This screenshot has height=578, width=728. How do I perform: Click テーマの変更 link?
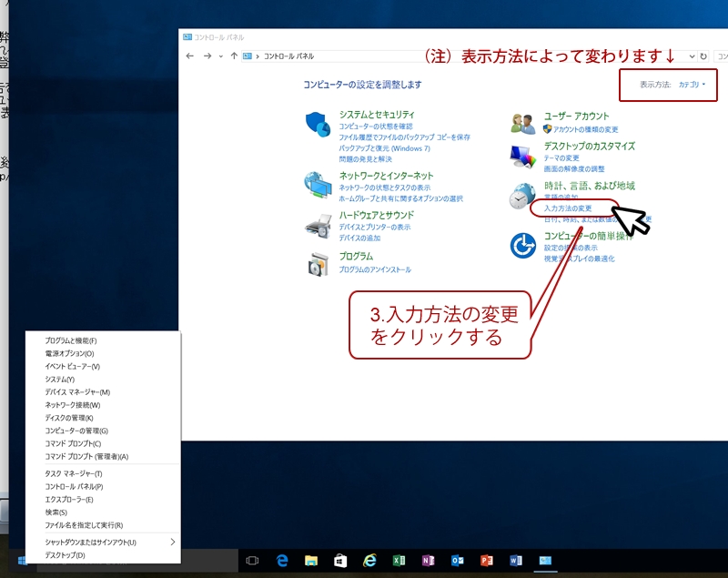[x=561, y=158]
